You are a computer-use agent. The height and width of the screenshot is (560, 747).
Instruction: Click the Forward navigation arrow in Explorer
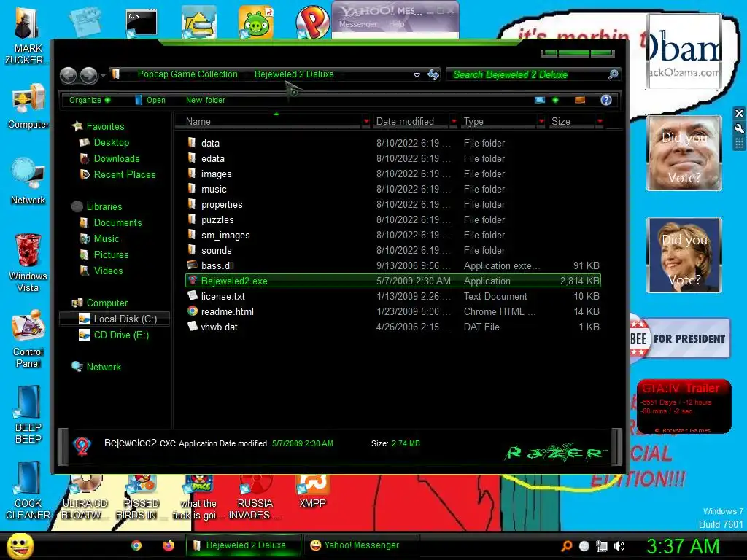88,75
